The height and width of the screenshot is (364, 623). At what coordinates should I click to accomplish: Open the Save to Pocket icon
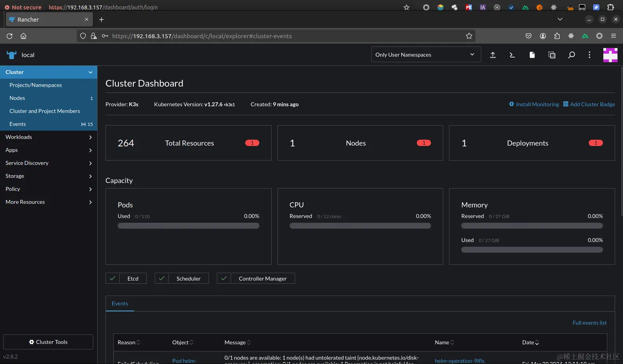point(529,36)
